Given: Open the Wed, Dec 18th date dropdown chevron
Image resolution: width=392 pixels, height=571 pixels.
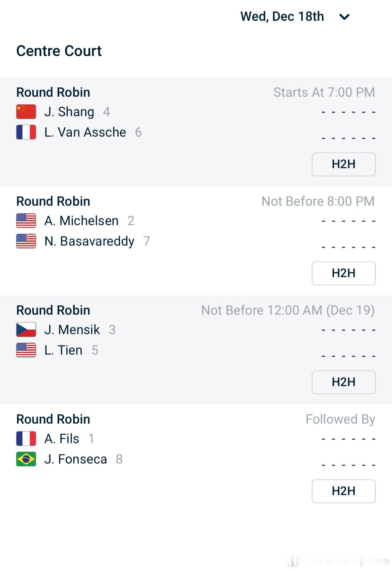Looking at the screenshot, I should [x=344, y=16].
